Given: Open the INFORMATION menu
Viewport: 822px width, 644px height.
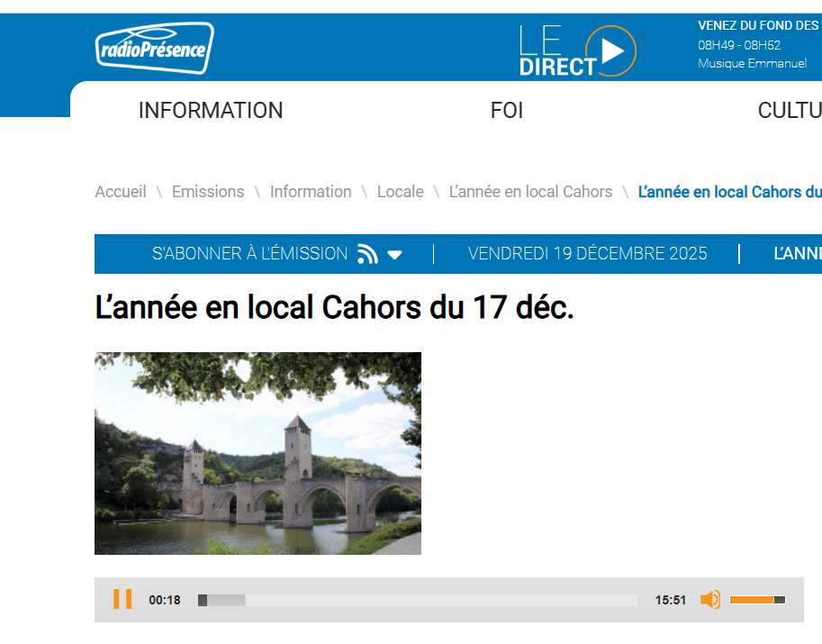Looking at the screenshot, I should pos(211,111).
